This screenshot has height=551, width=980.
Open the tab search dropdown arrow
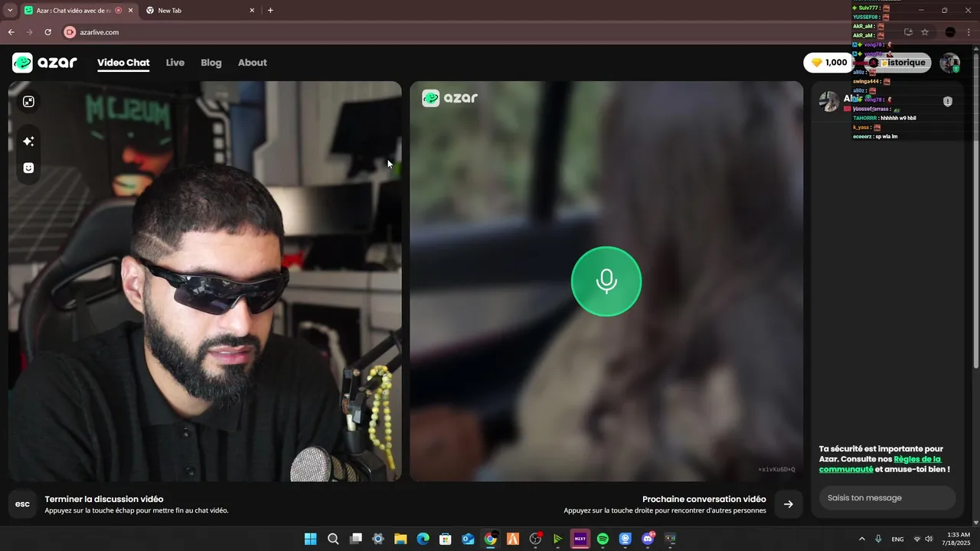pos(10,11)
